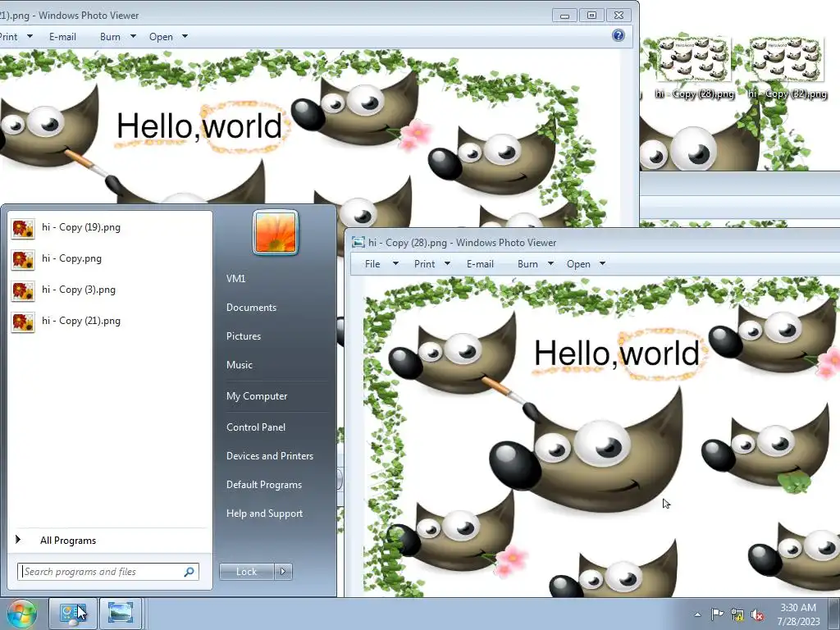Show hidden tray icons arrow
This screenshot has width=840, height=630.
(697, 614)
